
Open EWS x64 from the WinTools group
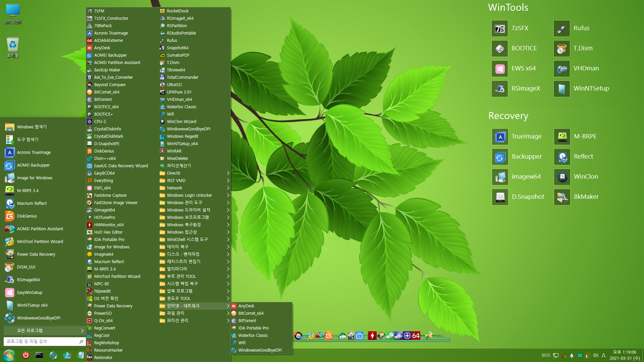click(500, 69)
